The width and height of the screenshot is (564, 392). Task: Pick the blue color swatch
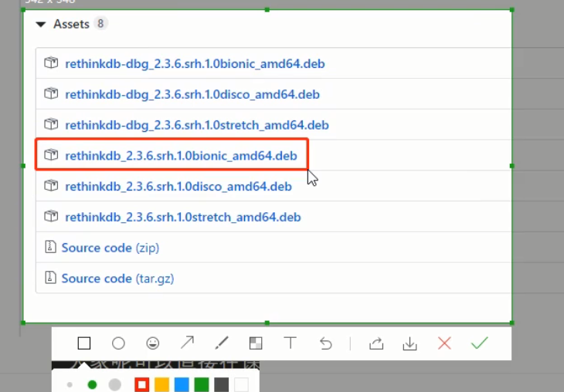tap(182, 385)
